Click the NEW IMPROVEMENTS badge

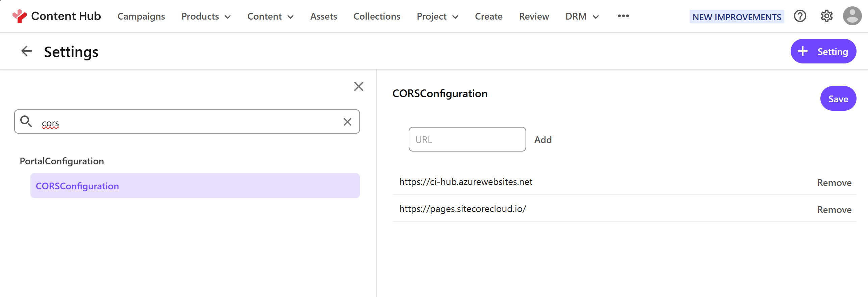click(x=737, y=17)
